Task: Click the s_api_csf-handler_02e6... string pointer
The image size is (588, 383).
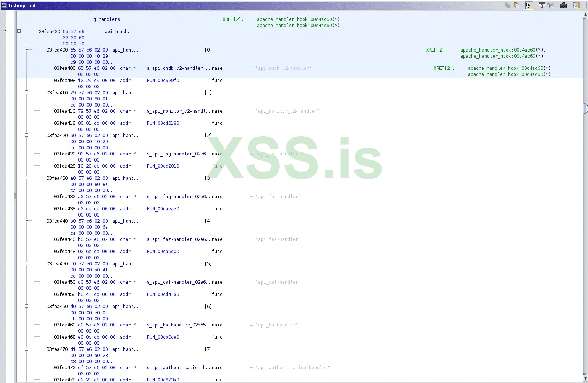Action: pyautogui.click(x=179, y=282)
